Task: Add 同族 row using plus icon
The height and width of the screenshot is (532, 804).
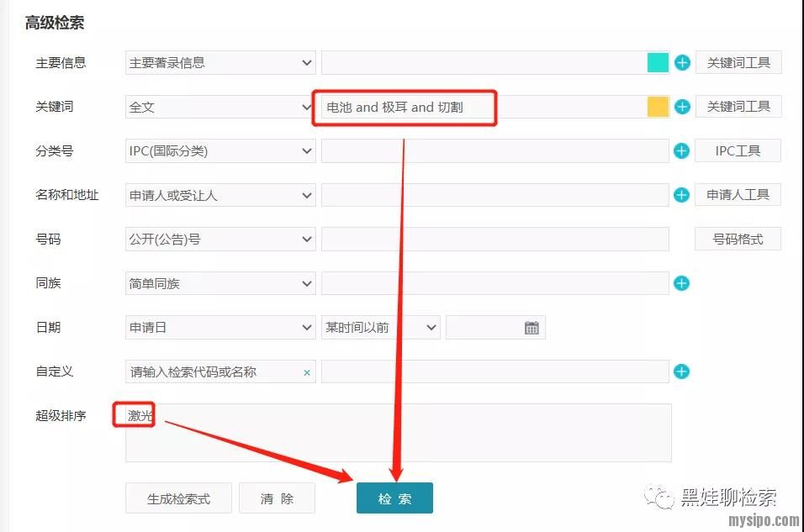Action: 682,283
